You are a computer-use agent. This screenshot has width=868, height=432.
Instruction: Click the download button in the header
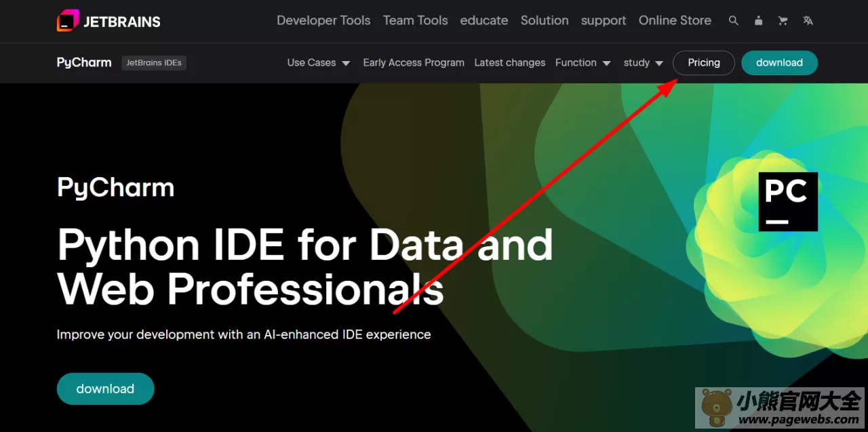[x=779, y=62]
